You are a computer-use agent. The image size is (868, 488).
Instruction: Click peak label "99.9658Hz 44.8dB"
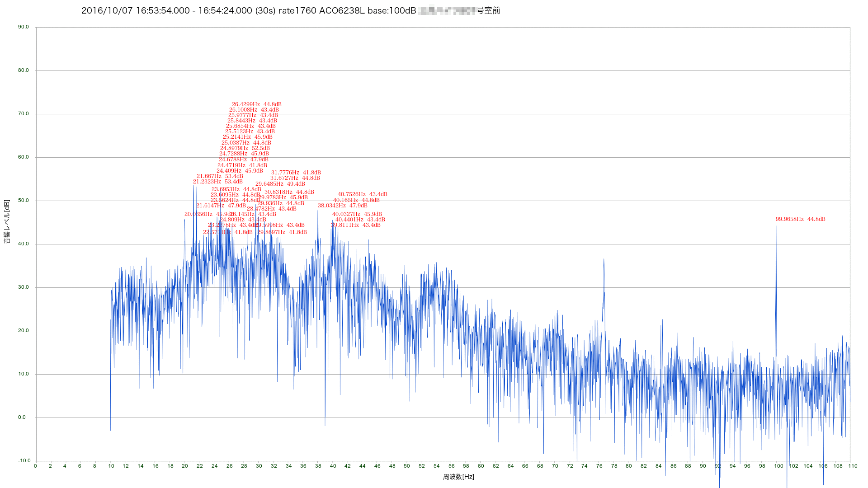(x=801, y=219)
